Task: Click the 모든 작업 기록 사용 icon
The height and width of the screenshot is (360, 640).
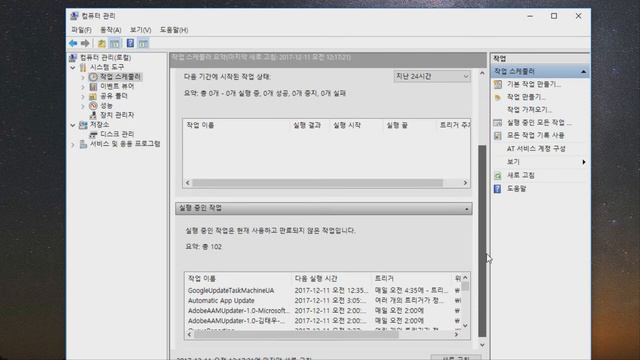Action: pyautogui.click(x=498, y=136)
